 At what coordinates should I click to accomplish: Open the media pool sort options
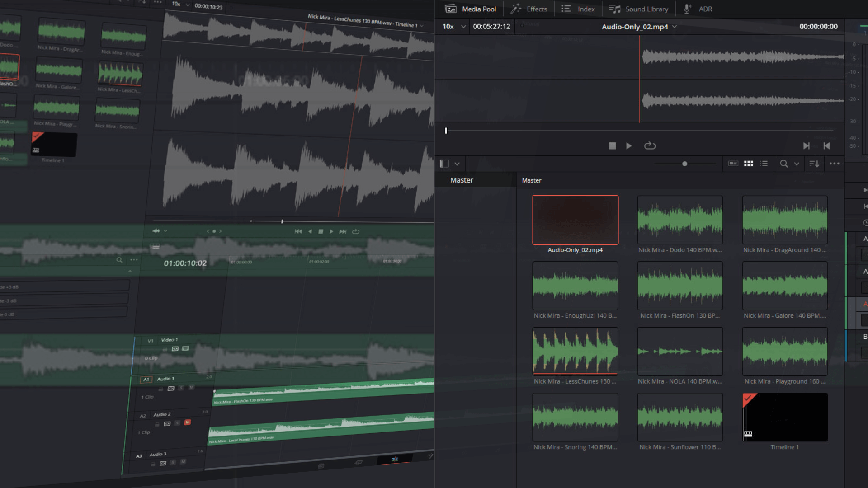[814, 164]
